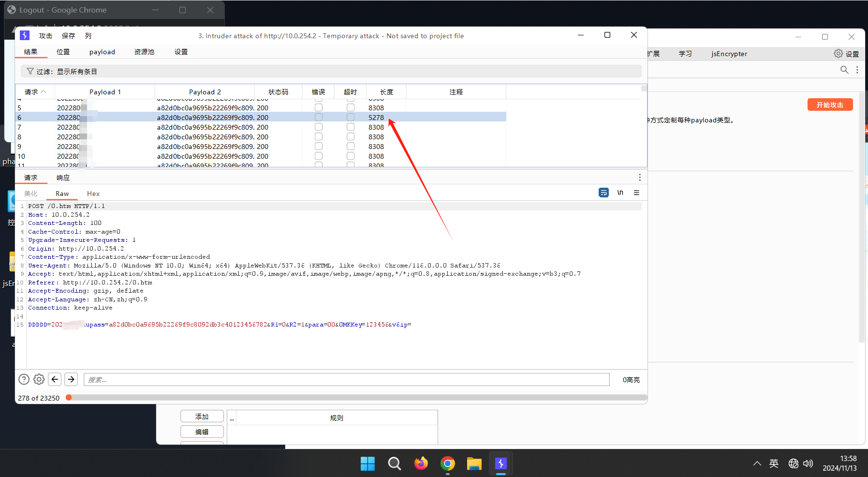Toggle the \n non-printable characters button

tap(620, 193)
